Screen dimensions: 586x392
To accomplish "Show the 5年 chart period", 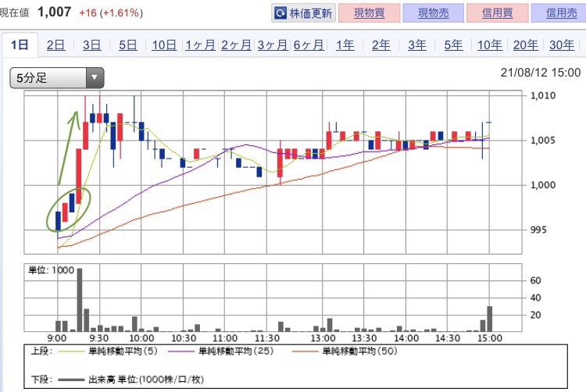I will click(x=453, y=45).
